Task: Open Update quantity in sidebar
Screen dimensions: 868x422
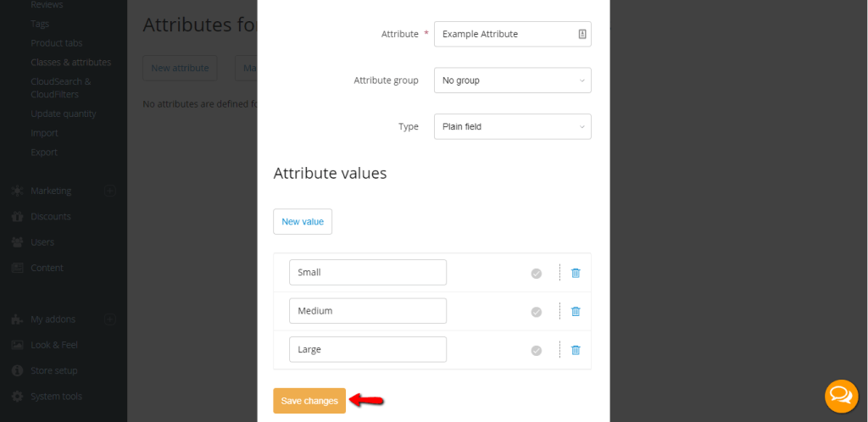Action: [63, 114]
